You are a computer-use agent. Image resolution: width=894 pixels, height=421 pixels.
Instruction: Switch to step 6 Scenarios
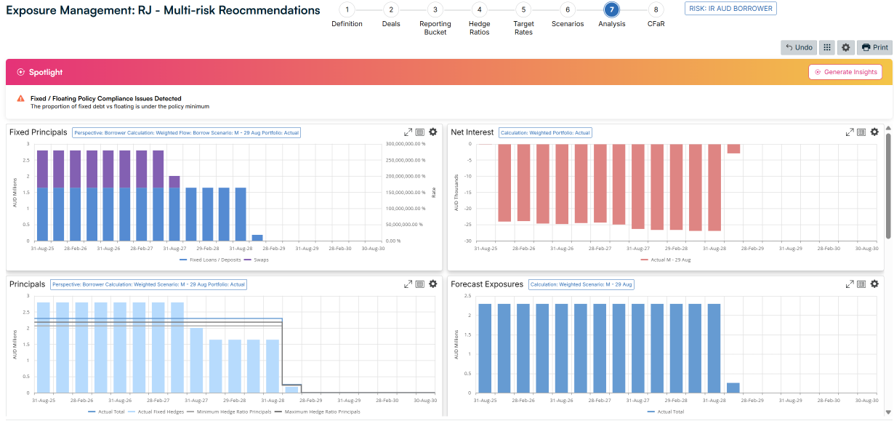[567, 10]
